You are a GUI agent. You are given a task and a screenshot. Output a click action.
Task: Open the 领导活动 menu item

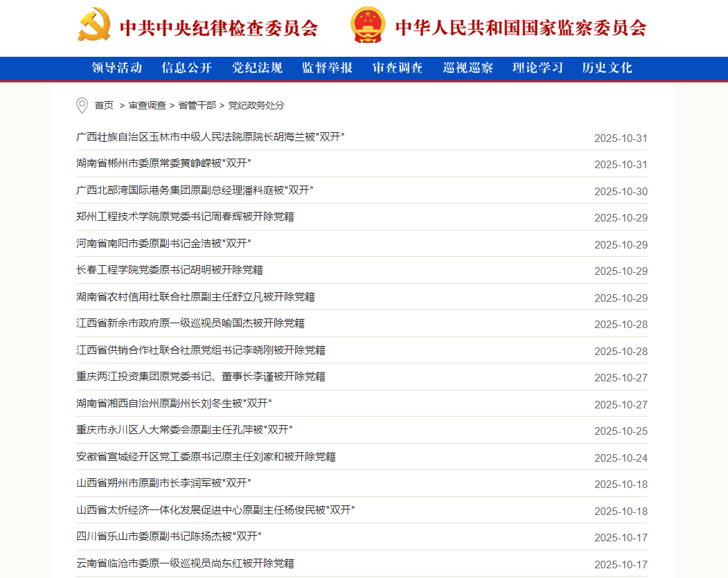tap(117, 68)
